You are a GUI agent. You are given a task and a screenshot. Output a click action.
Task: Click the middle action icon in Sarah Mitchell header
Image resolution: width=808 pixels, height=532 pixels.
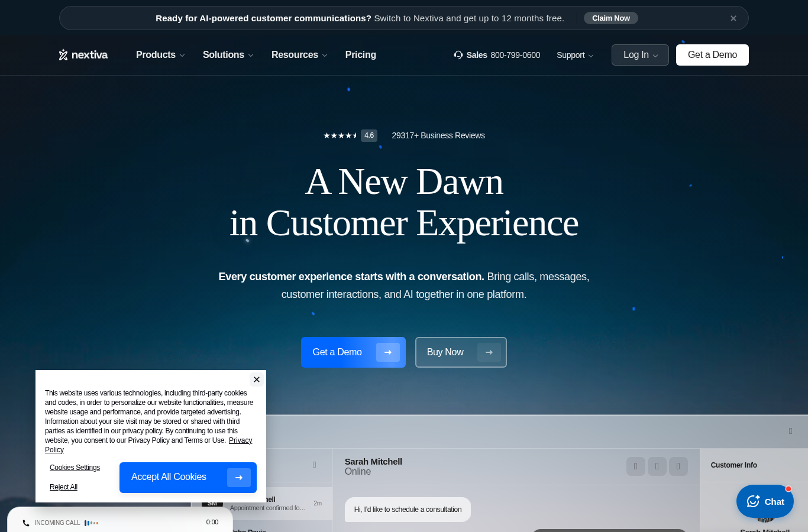tap(657, 466)
